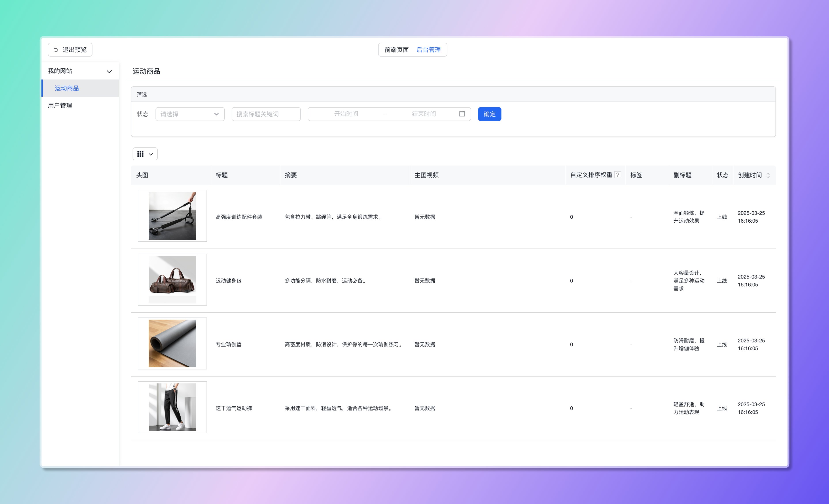Click the title 速干透气运动裤
The height and width of the screenshot is (504, 829).
[234, 408]
